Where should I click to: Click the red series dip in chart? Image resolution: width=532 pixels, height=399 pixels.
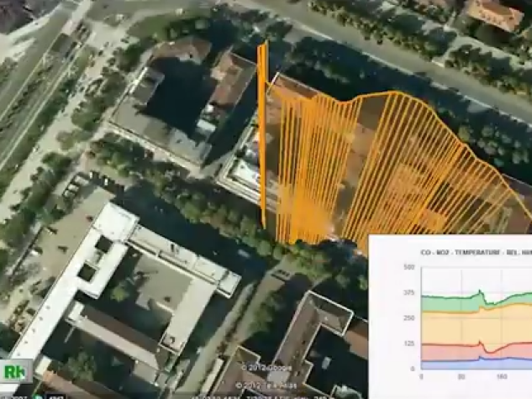click(x=490, y=352)
